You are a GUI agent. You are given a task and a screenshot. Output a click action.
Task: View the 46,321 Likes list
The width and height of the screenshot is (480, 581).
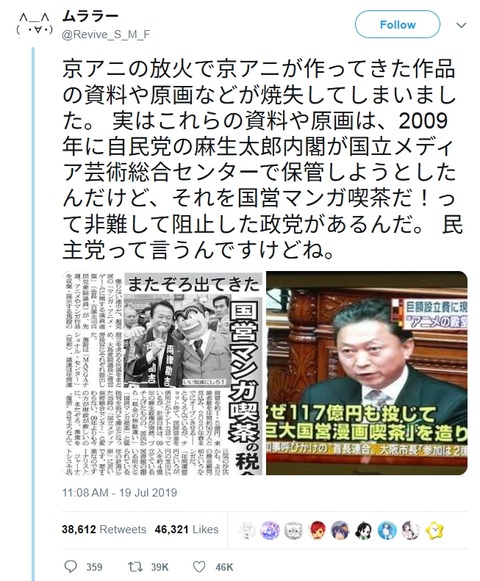tap(186, 529)
